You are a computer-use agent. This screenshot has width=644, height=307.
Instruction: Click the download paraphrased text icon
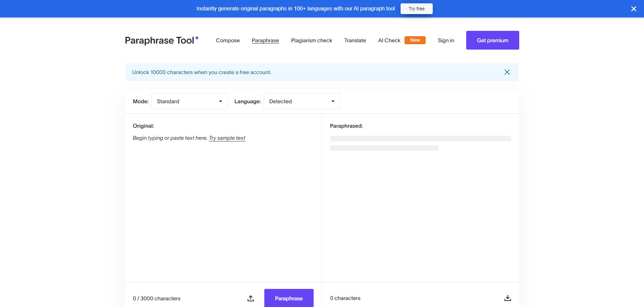coord(507,298)
